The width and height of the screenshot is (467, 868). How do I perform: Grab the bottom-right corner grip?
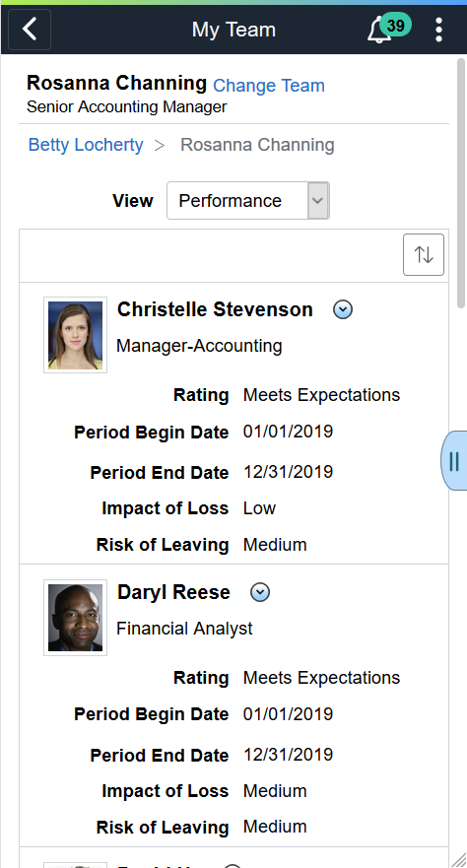(459, 860)
